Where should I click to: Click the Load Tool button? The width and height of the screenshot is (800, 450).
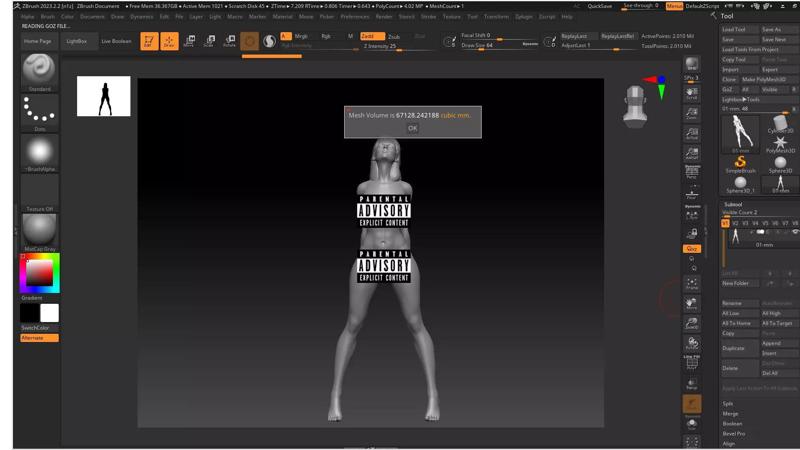click(734, 29)
